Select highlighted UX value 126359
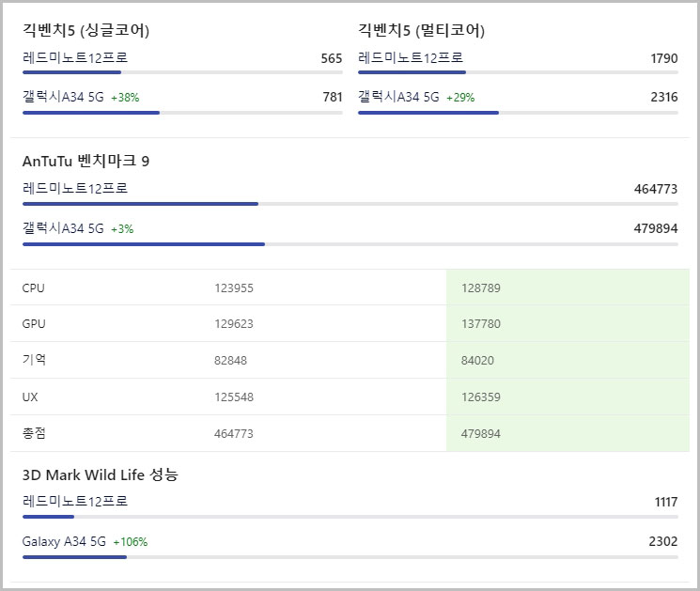 click(481, 397)
